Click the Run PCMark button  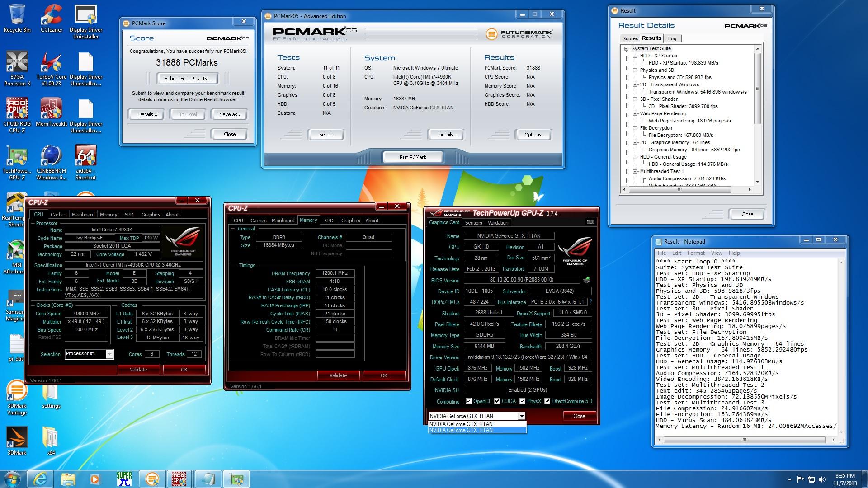[413, 157]
